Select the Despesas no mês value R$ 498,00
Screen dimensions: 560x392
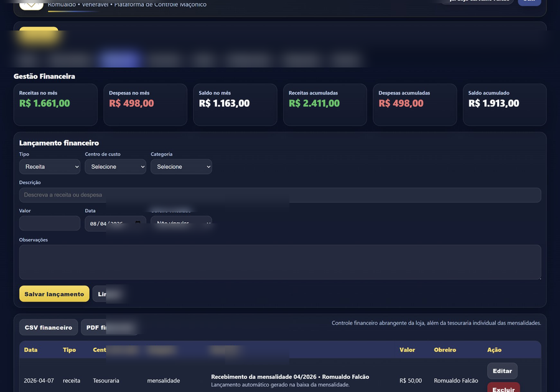tap(131, 103)
